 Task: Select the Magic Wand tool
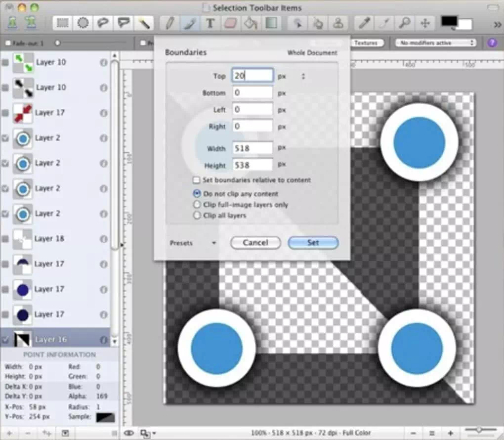143,23
